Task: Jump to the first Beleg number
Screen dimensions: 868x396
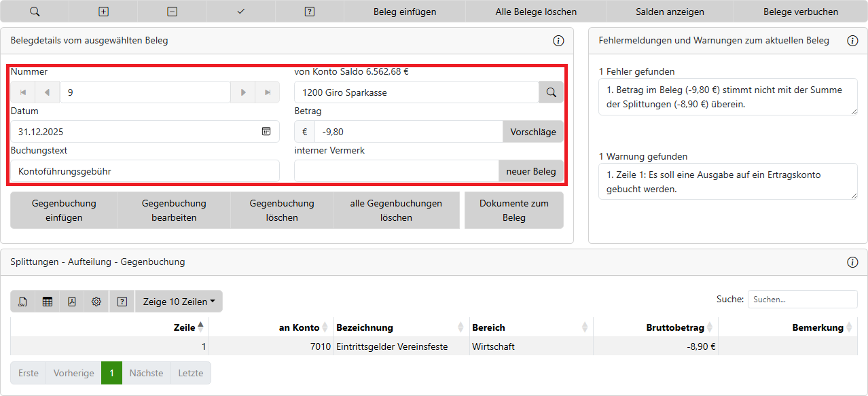Action: click(23, 92)
